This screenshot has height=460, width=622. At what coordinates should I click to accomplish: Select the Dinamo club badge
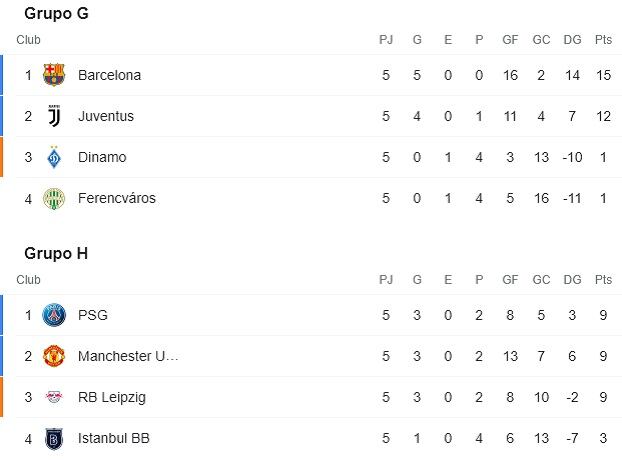(54, 157)
